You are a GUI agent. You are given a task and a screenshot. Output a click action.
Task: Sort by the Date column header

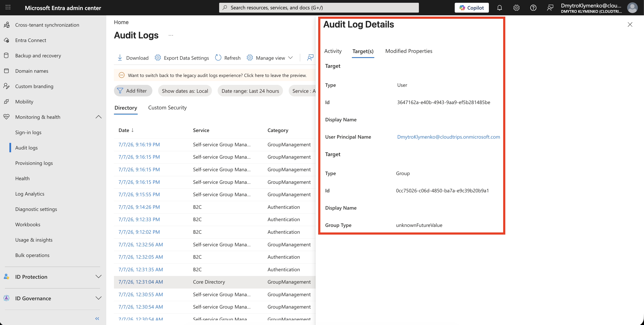click(126, 130)
